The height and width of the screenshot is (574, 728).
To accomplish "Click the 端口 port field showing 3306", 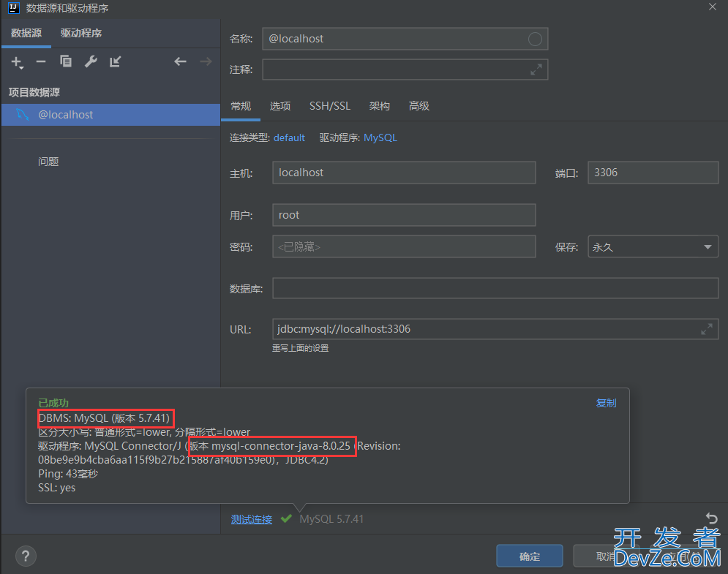I will coord(653,173).
